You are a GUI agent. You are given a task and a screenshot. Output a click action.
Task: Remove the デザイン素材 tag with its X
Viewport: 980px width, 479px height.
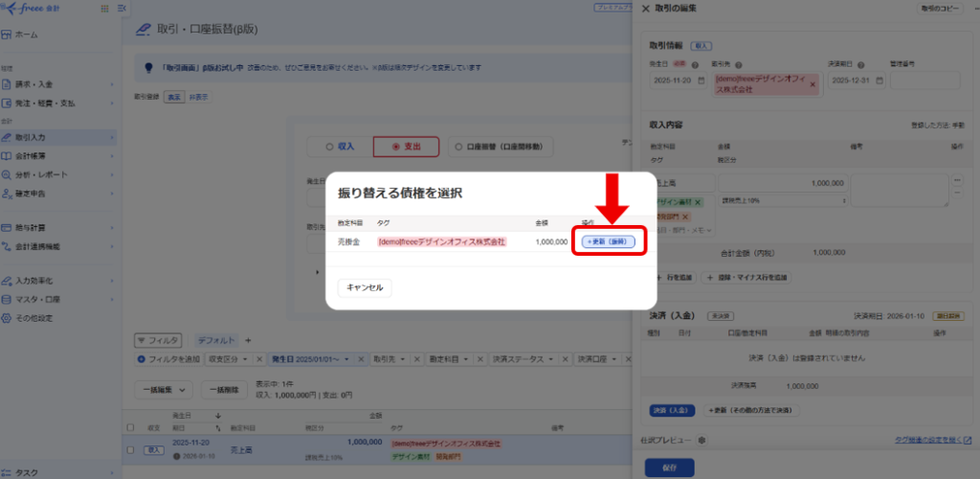click(698, 202)
